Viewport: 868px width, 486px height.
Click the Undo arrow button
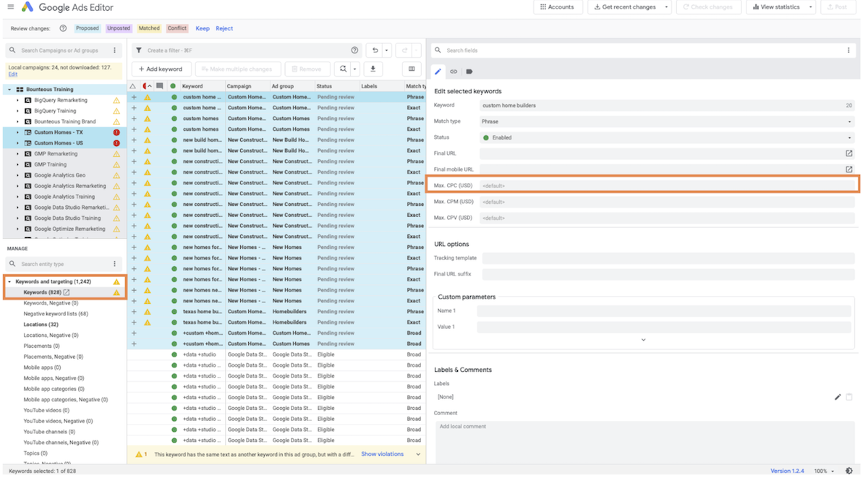pyautogui.click(x=375, y=51)
